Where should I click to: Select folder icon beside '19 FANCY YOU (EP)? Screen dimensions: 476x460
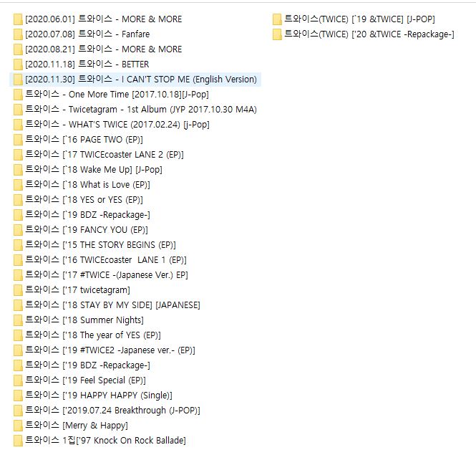click(18, 230)
